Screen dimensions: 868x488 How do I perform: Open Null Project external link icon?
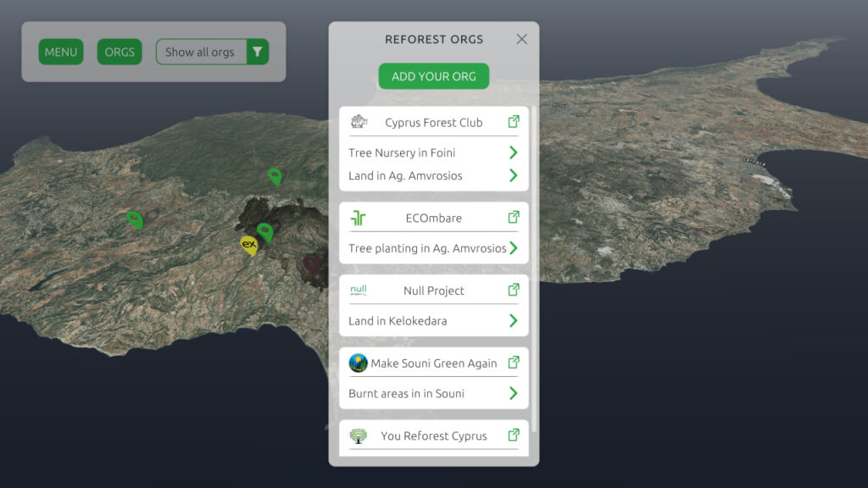coord(513,290)
